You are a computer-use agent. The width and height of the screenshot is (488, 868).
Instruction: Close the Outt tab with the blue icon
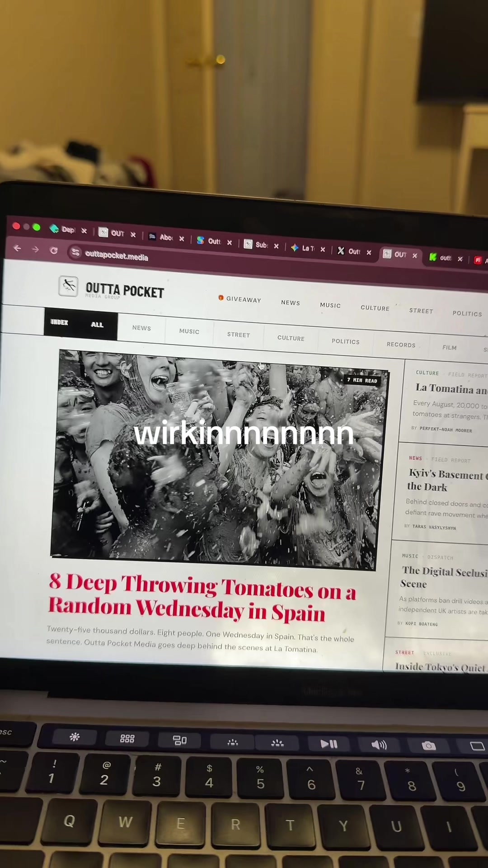pos(230,242)
